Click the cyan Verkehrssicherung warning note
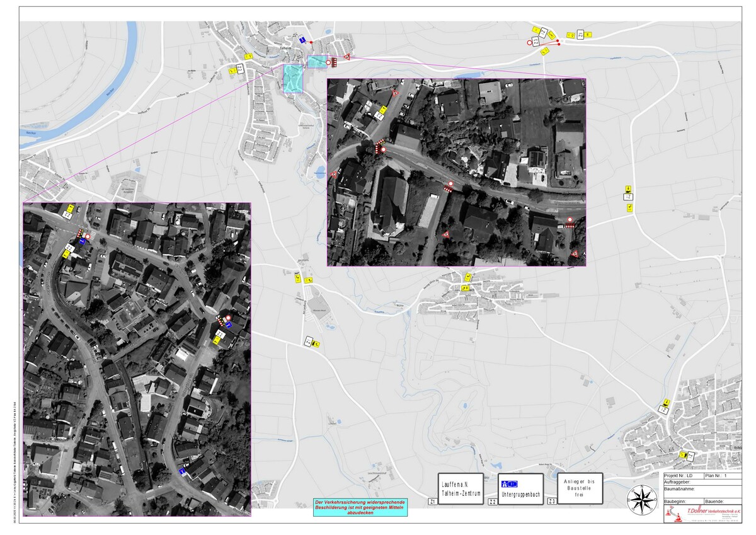The width and height of the screenshot is (756, 535). (361, 507)
